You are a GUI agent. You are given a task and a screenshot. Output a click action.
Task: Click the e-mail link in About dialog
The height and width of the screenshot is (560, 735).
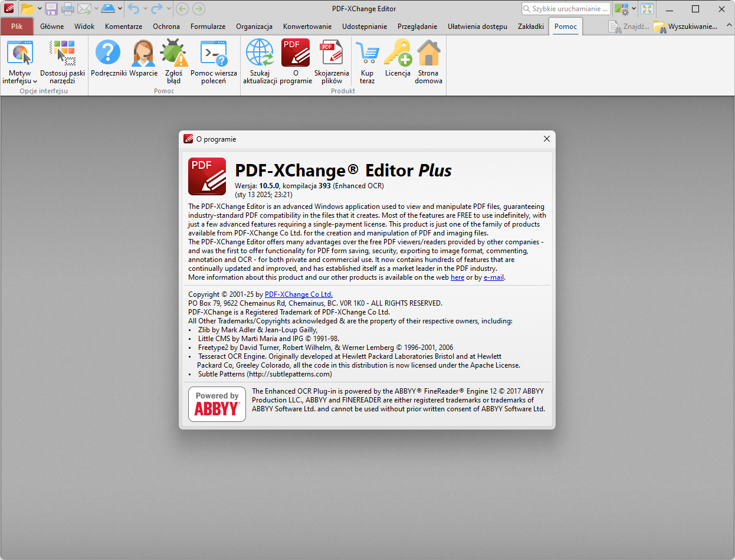[494, 277]
